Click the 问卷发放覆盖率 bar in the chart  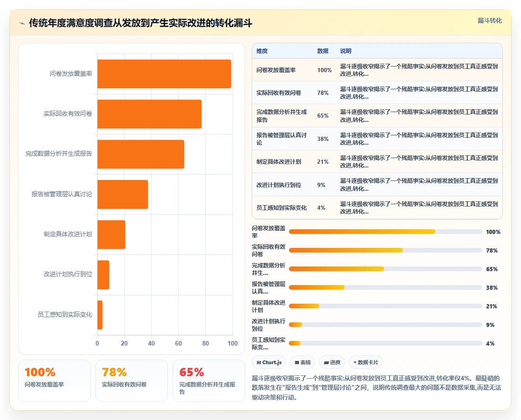[164, 74]
